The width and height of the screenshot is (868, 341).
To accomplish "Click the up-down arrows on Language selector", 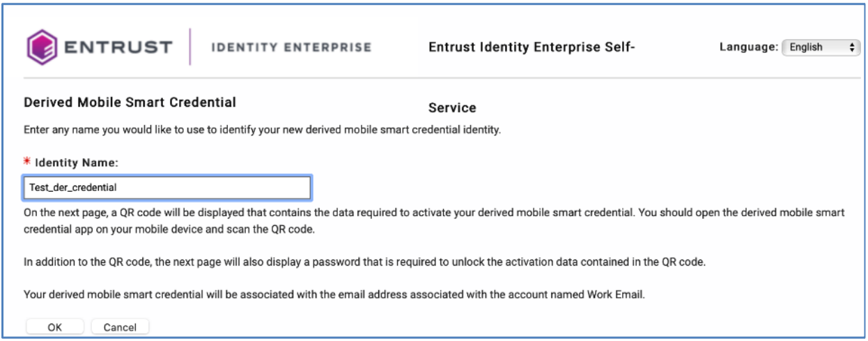I will point(851,47).
